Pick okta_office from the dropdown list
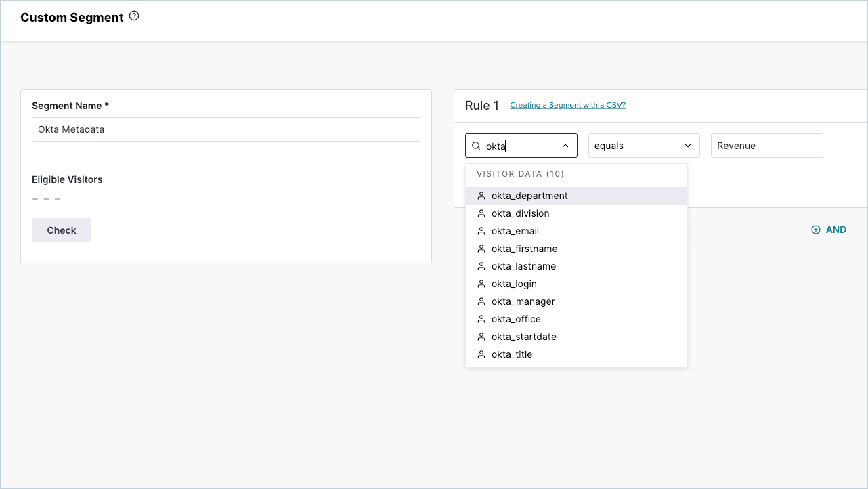Viewport: 868px width, 489px height. (576, 319)
